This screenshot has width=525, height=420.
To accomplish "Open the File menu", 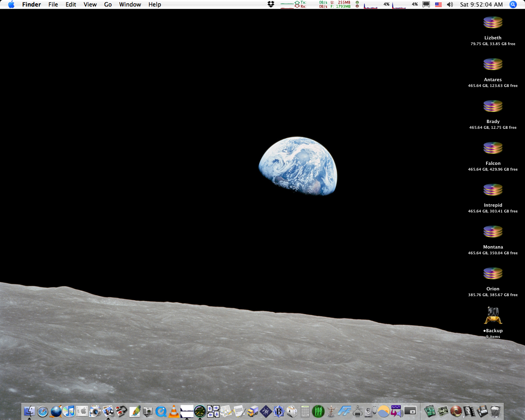I will coord(53,5).
